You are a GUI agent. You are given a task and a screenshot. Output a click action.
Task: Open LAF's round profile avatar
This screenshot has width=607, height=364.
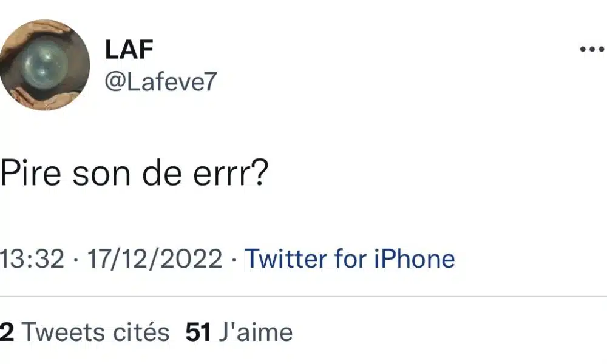click(45, 65)
